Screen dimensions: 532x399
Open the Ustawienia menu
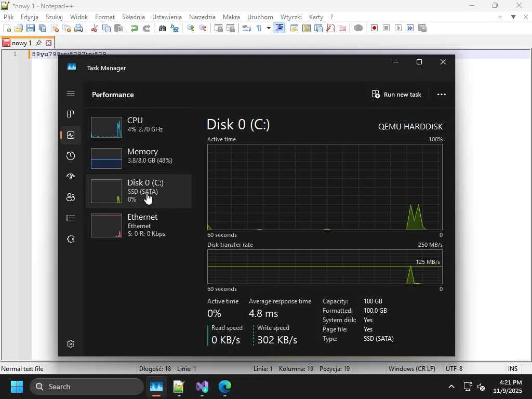click(x=167, y=17)
